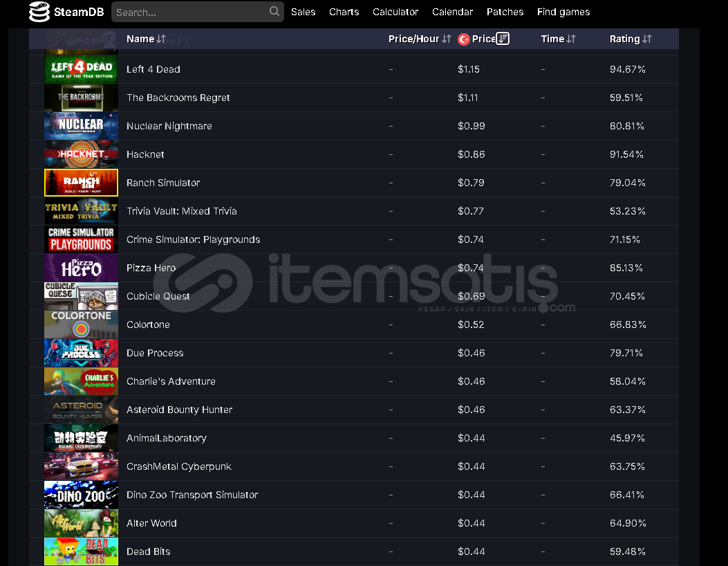Sort by Rating column arrows
Viewport: 728px width, 566px height.
coord(647,39)
